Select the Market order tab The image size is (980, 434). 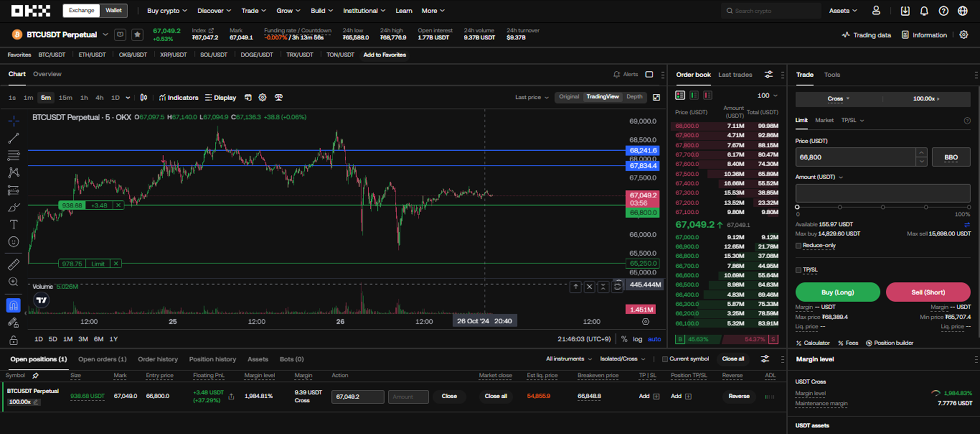[824, 120]
